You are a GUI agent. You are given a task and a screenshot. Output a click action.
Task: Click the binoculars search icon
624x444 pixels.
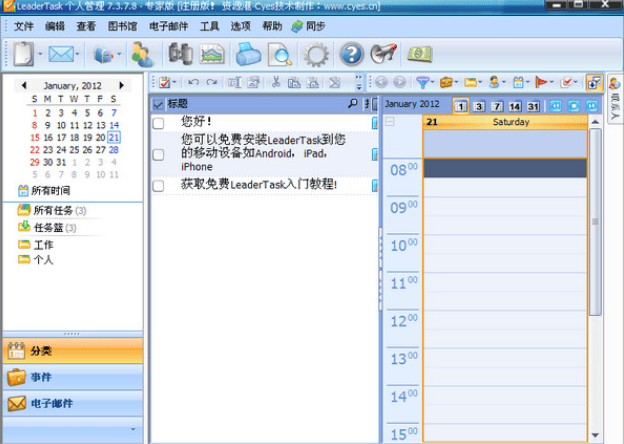(x=180, y=54)
